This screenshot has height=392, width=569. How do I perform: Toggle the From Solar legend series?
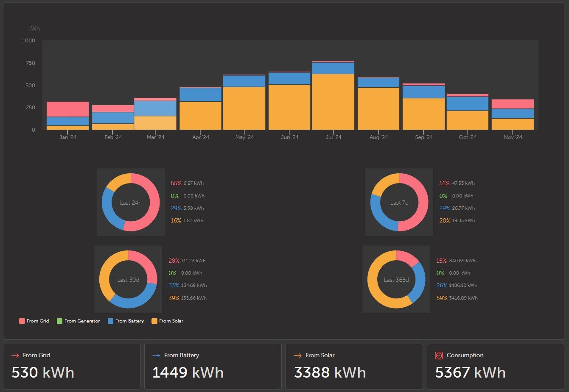tap(167, 321)
